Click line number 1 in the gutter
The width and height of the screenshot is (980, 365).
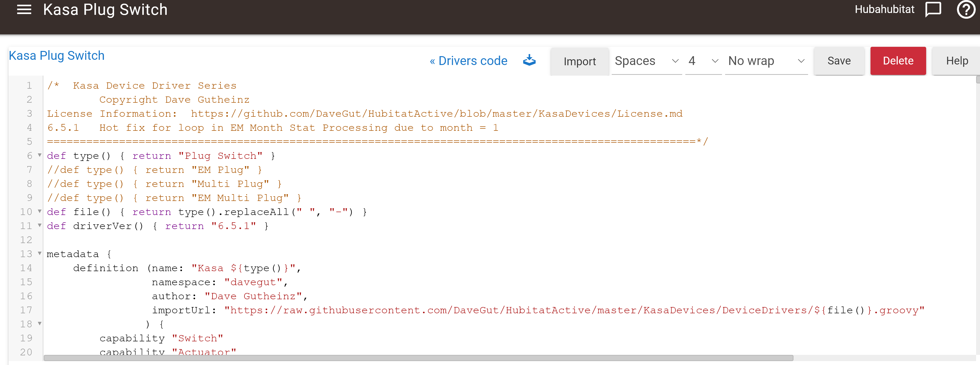point(29,86)
